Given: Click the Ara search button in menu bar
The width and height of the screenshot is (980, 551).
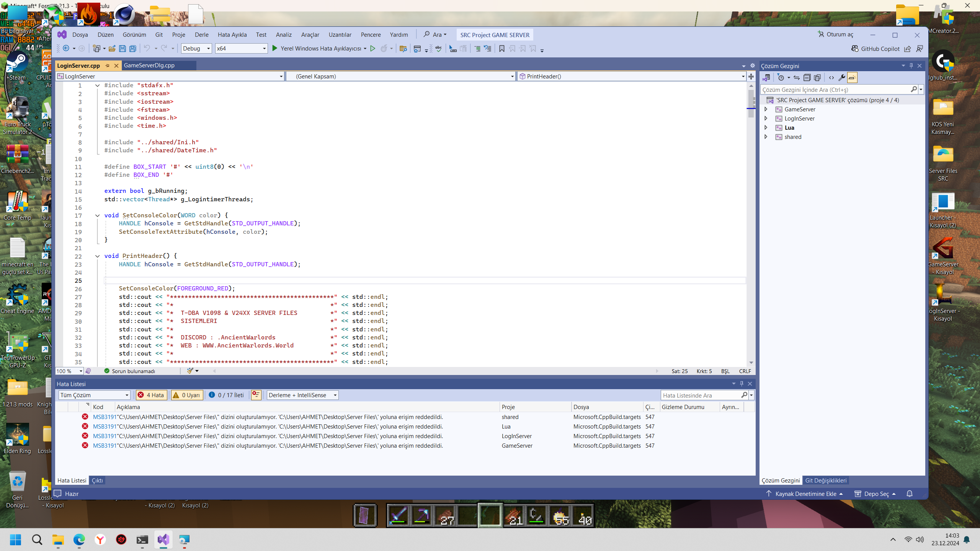Looking at the screenshot, I should [x=435, y=34].
